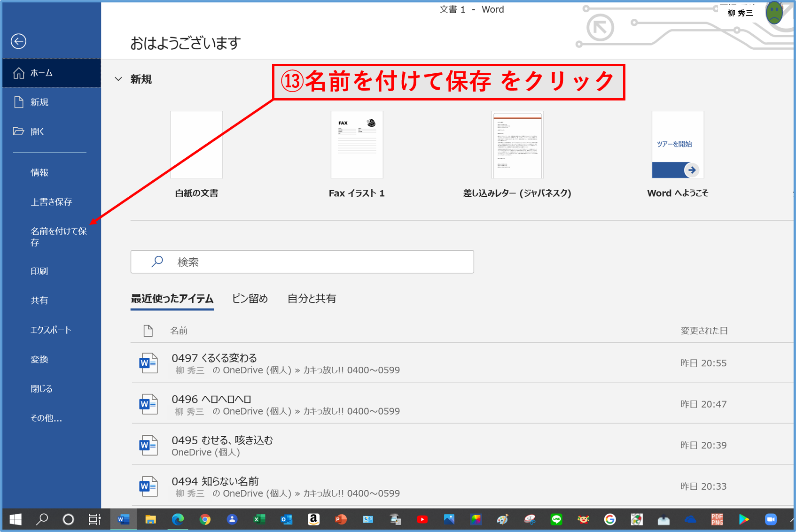Open Google Play from the taskbar
Screen dimensions: 796x532
[744, 519]
